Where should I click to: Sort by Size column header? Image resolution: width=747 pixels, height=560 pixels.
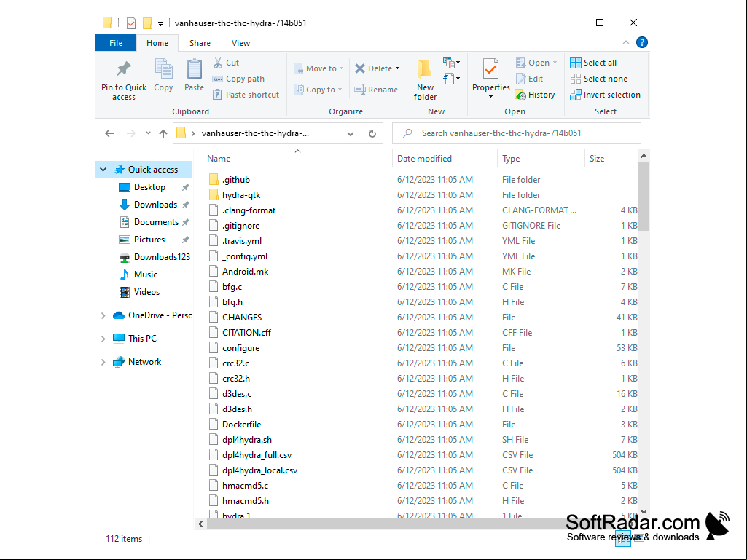[611, 159]
